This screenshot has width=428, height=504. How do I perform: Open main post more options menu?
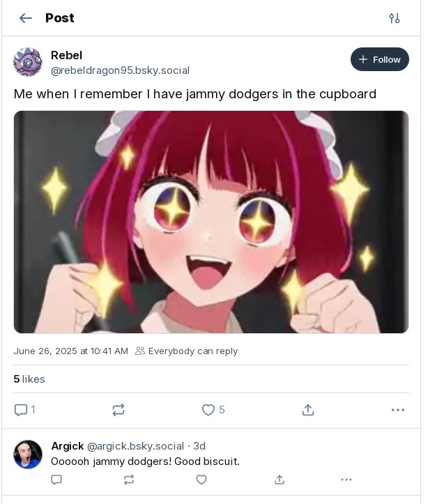pyautogui.click(x=398, y=410)
